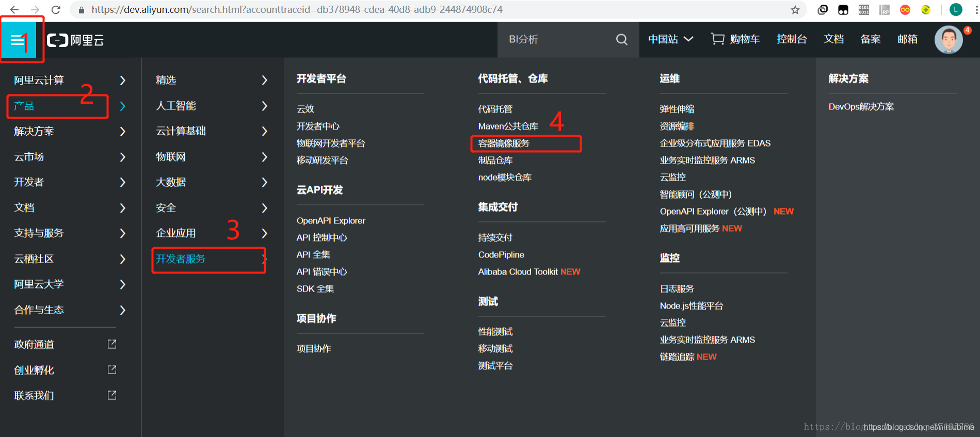Open the 日志服务 link
Image resolution: width=980 pixels, height=437 pixels.
tap(677, 289)
